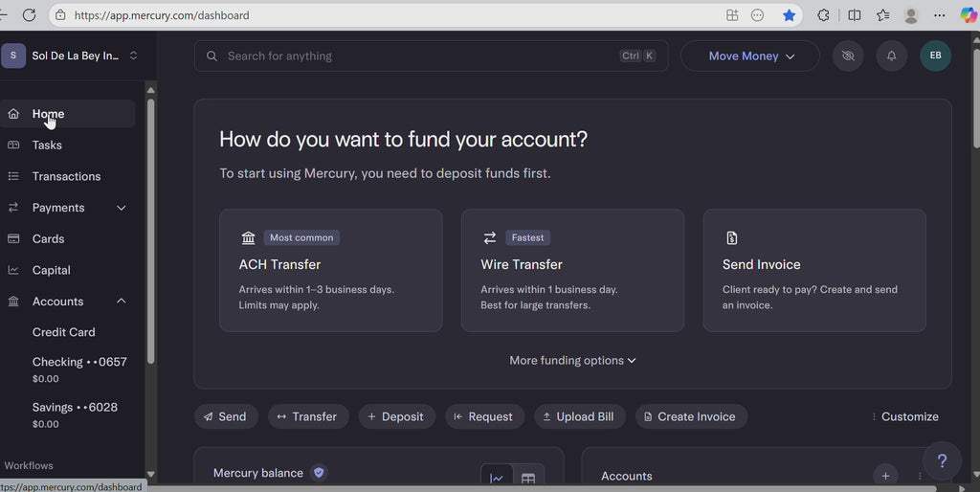Toggle hide balances eye icon

847,56
